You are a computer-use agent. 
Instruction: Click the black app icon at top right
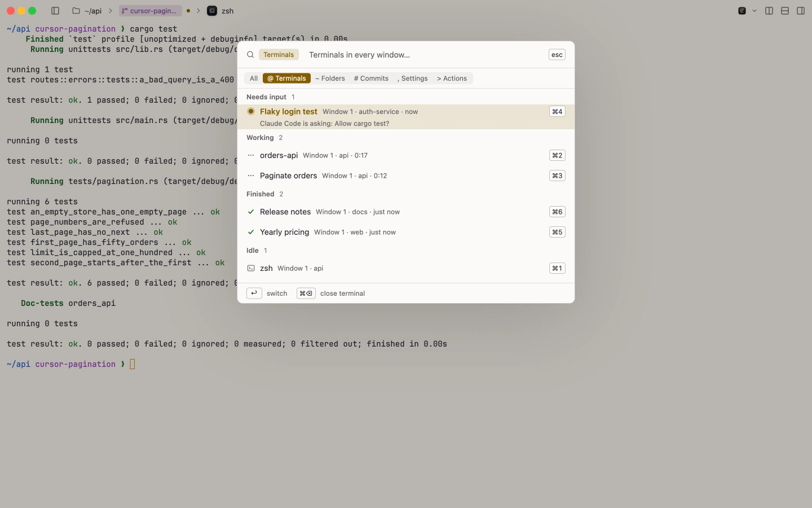pos(742,11)
